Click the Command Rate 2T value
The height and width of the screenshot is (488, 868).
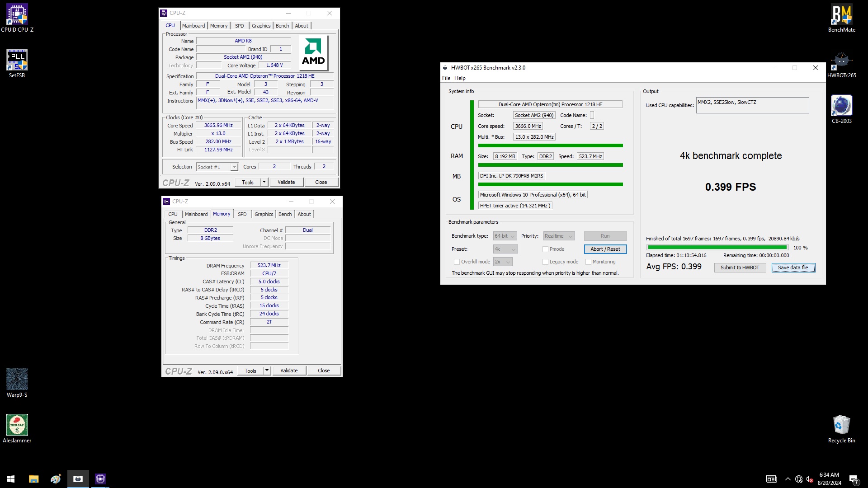[x=269, y=322]
